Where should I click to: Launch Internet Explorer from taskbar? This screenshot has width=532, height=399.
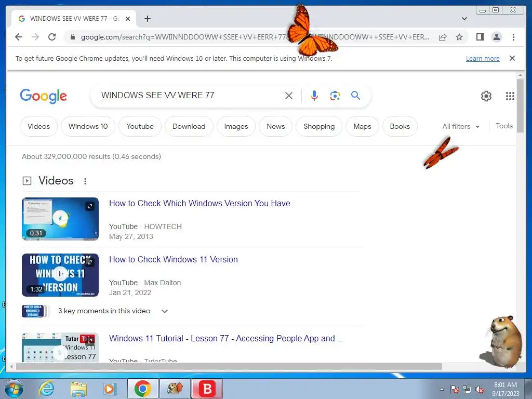coord(46,389)
